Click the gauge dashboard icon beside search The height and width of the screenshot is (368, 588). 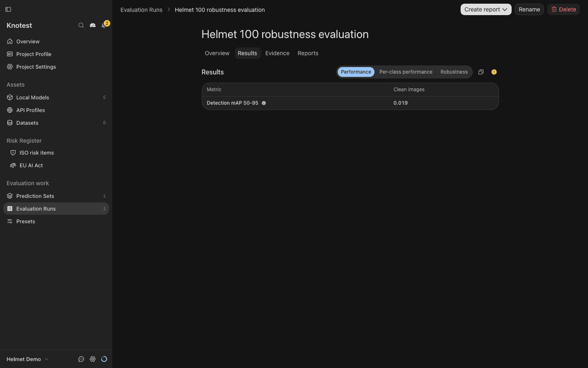click(93, 25)
